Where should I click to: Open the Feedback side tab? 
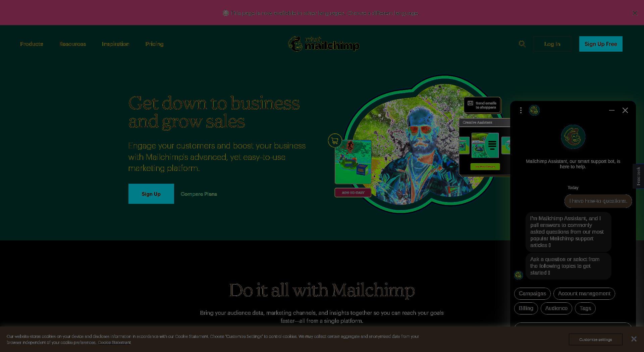[x=638, y=176]
